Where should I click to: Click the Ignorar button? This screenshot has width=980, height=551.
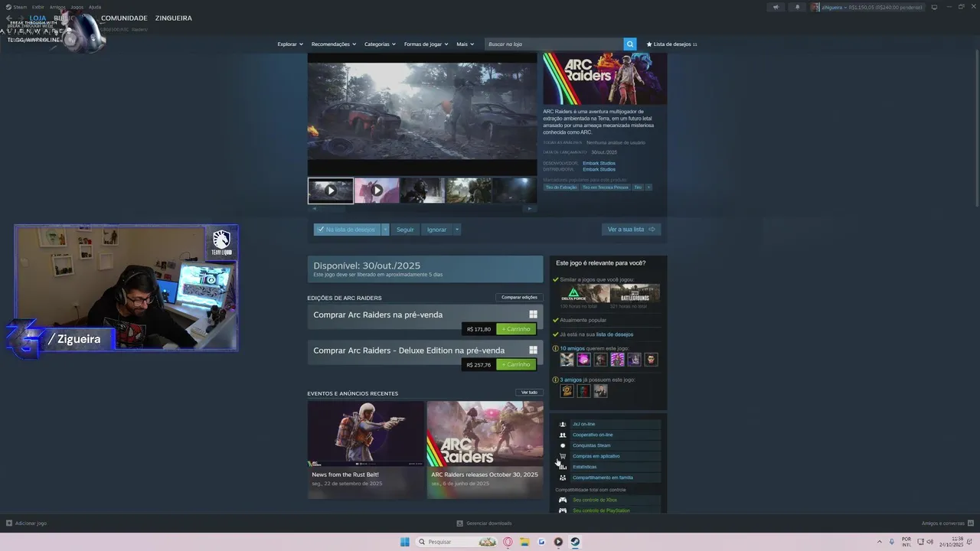click(436, 230)
